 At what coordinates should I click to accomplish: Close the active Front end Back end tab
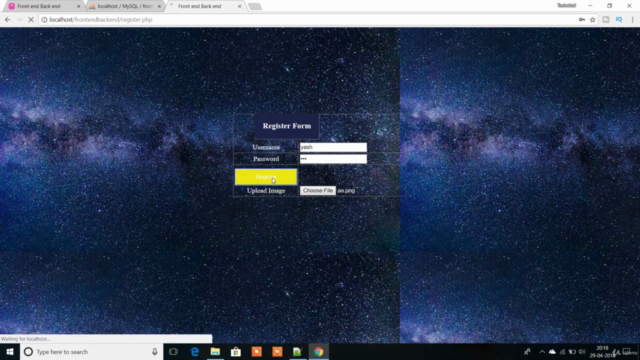239,6
